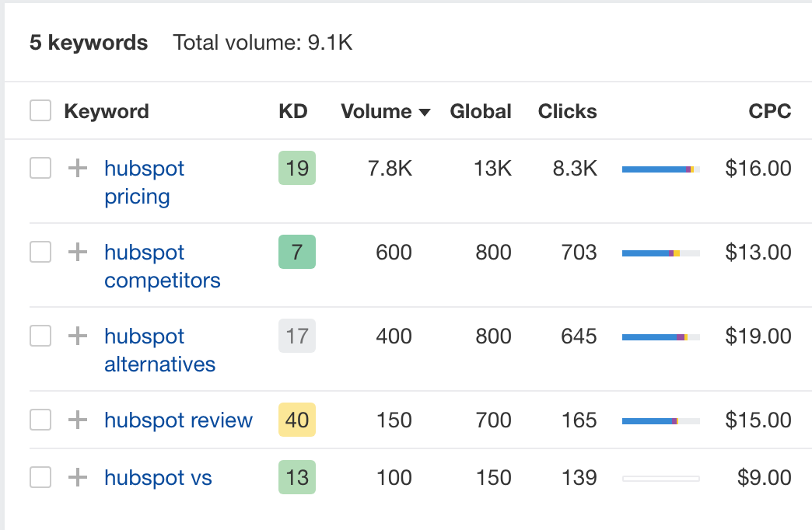Click KD badge 40 for hubspot review
The height and width of the screenshot is (530, 812).
coord(297,420)
